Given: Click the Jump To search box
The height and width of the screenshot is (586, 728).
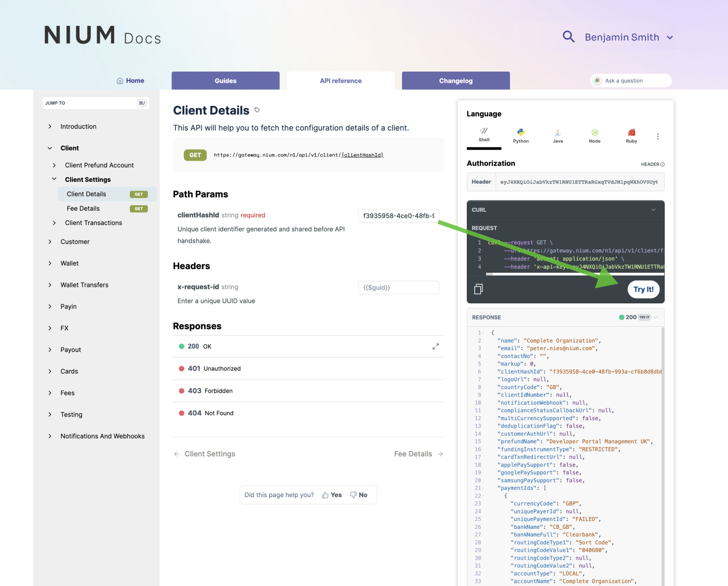Looking at the screenshot, I should (x=96, y=103).
